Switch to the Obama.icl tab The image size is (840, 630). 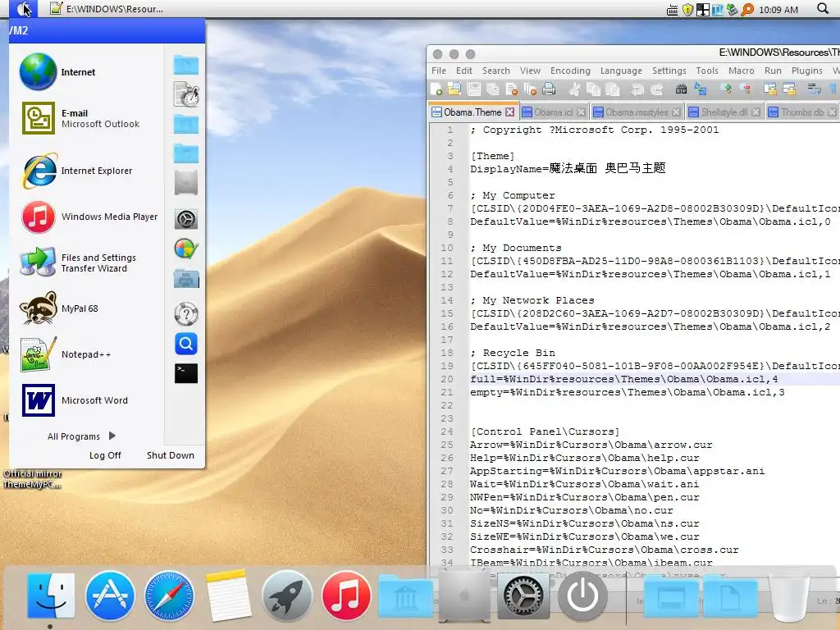point(554,112)
